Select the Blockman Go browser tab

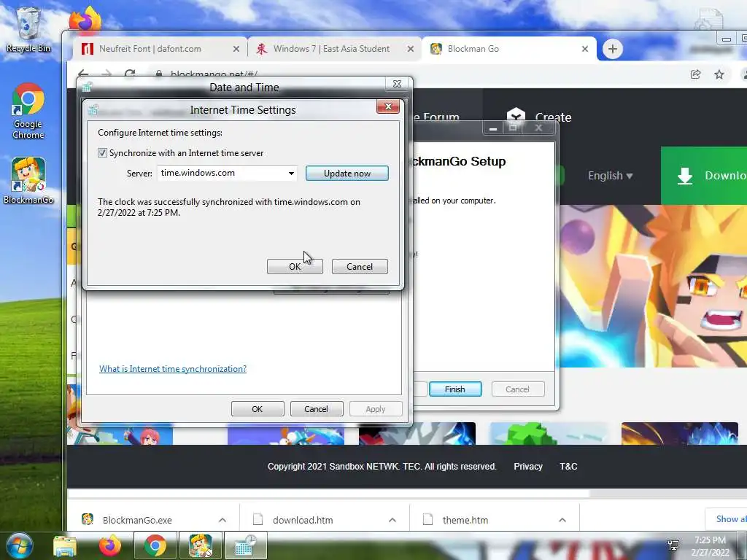tap(508, 49)
